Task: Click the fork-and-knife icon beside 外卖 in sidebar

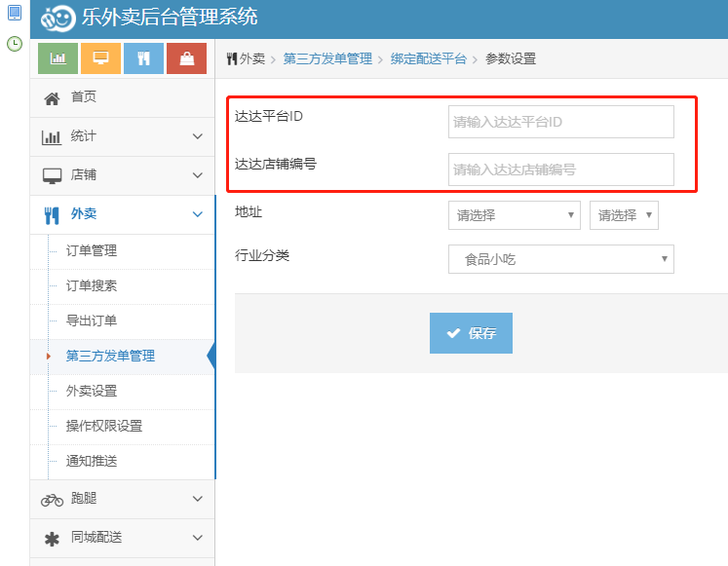Action: [52, 215]
